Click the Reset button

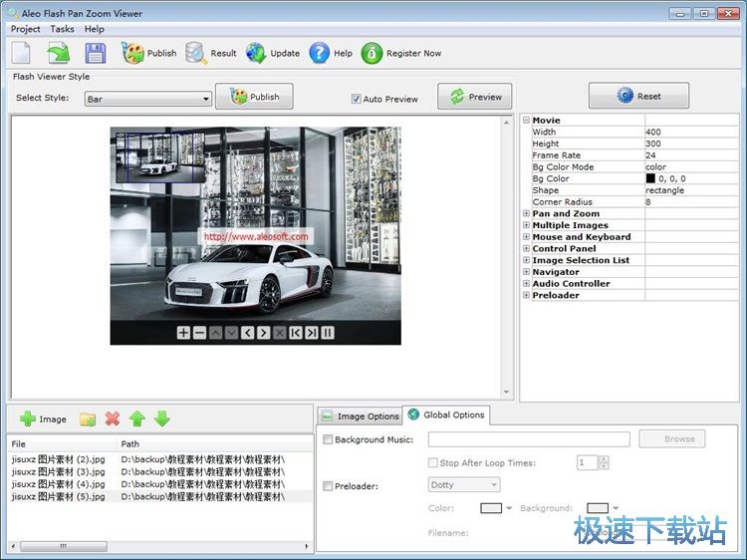click(x=638, y=97)
